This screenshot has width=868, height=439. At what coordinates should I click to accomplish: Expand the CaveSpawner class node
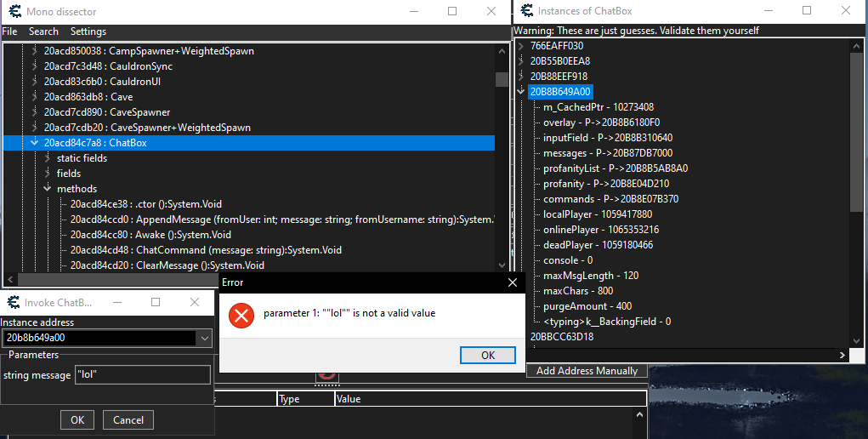pos(34,112)
